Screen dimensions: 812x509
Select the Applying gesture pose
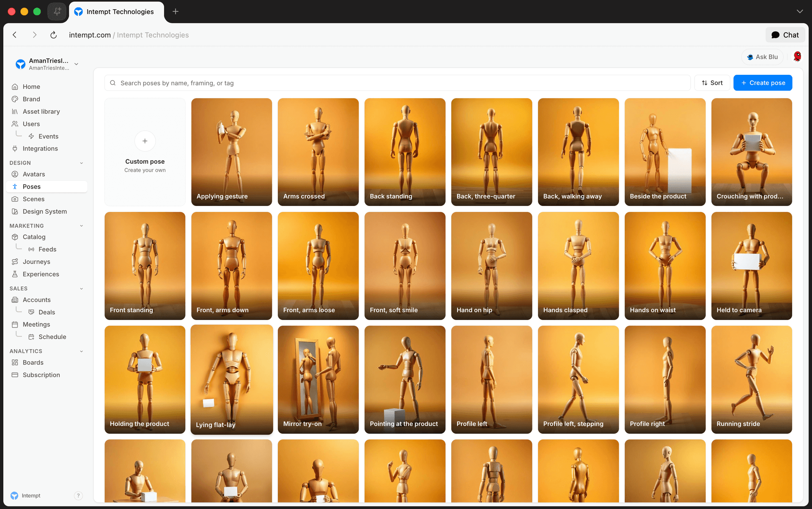(x=232, y=152)
